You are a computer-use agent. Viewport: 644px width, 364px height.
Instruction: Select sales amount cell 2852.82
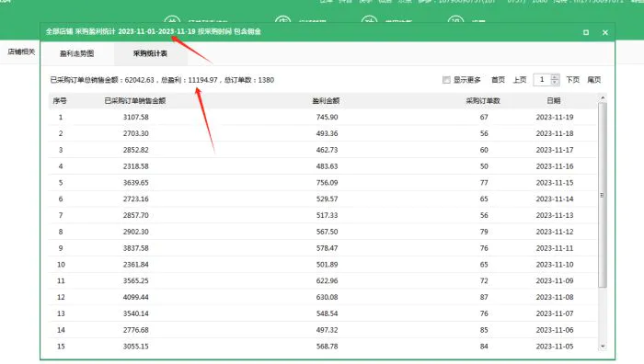point(135,150)
